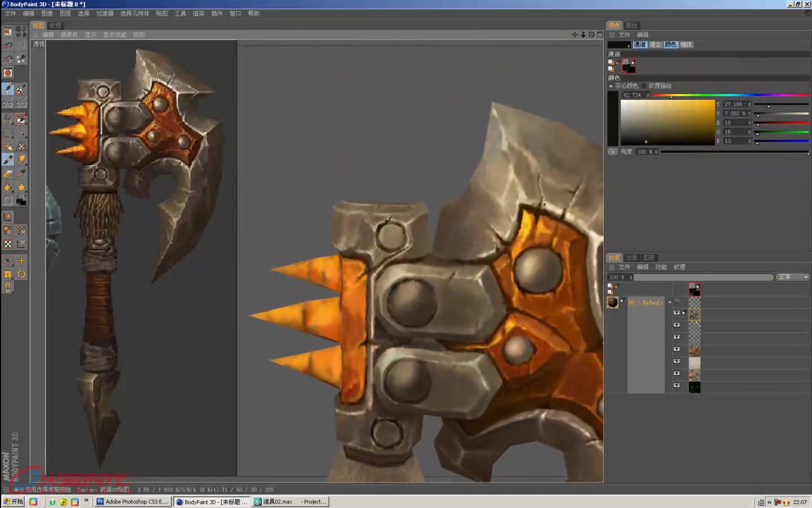Open the brush preset preview dropdown arrow
This screenshot has height=508, width=812.
click(629, 45)
